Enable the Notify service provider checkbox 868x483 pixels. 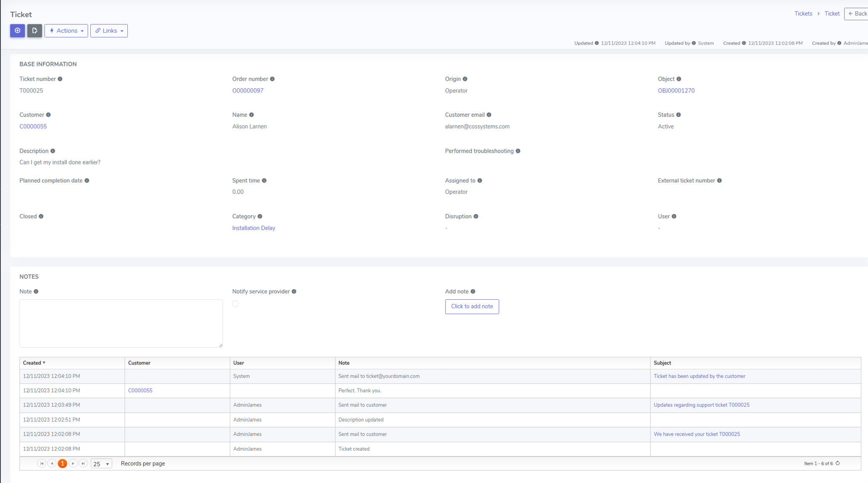235,304
